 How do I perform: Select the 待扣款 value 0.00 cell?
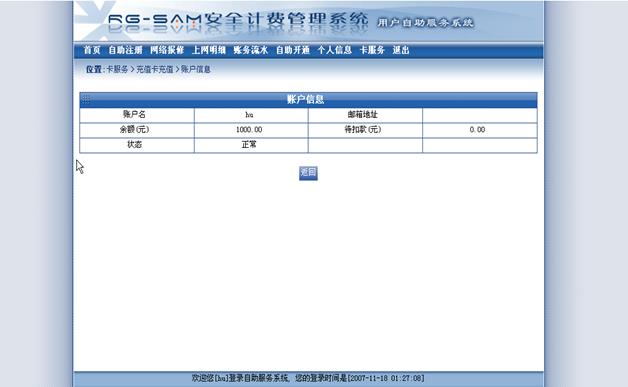pyautogui.click(x=480, y=130)
